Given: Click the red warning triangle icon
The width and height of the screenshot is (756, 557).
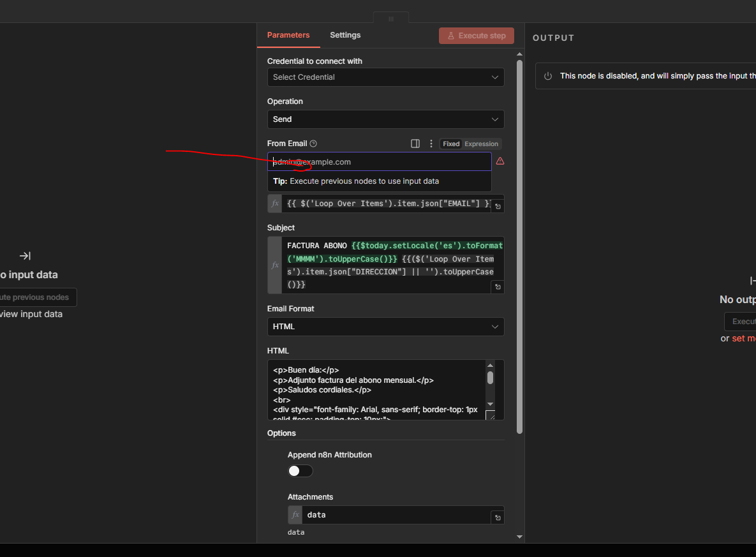Looking at the screenshot, I should (500, 161).
